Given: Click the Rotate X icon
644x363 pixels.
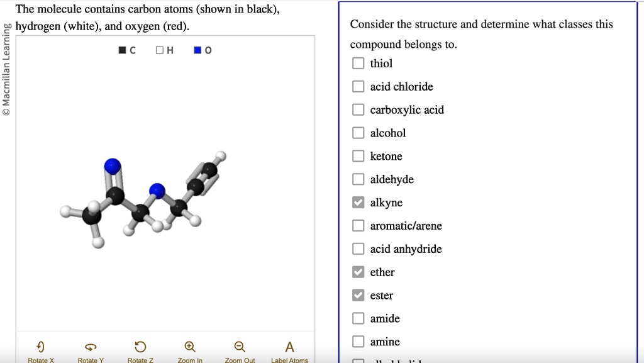Looking at the screenshot, I should tap(40, 345).
